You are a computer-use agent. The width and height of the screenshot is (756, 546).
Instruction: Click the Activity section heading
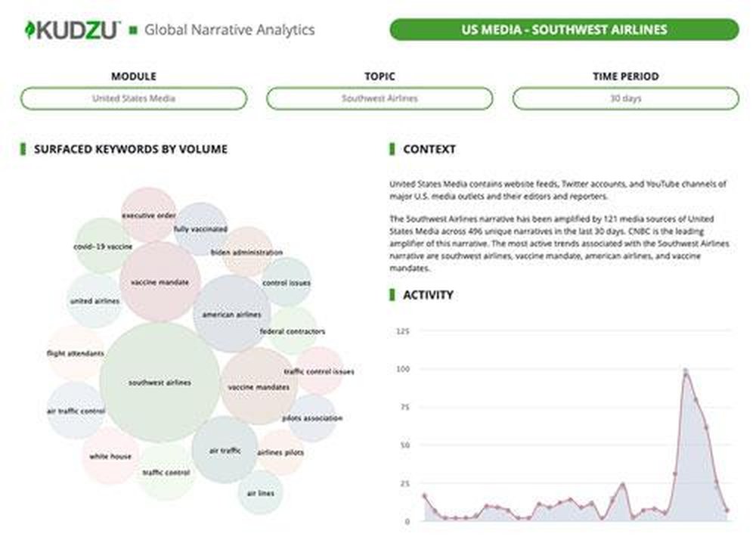428,295
